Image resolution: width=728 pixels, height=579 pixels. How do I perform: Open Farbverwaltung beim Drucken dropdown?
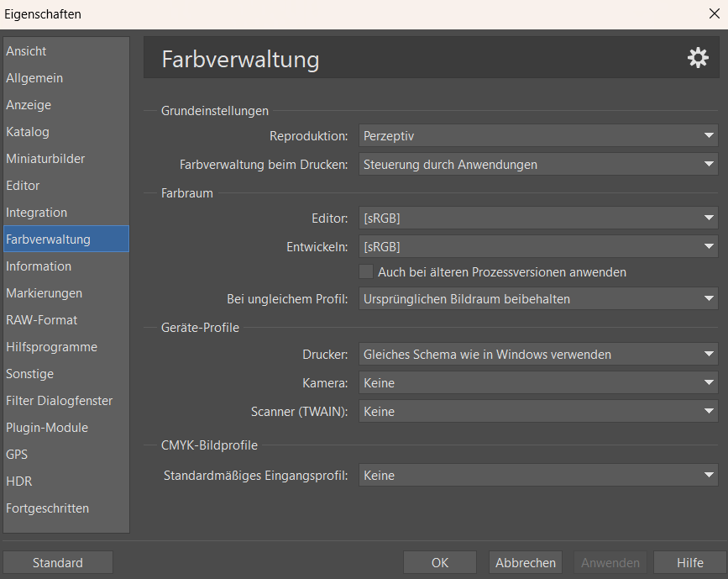click(x=538, y=164)
